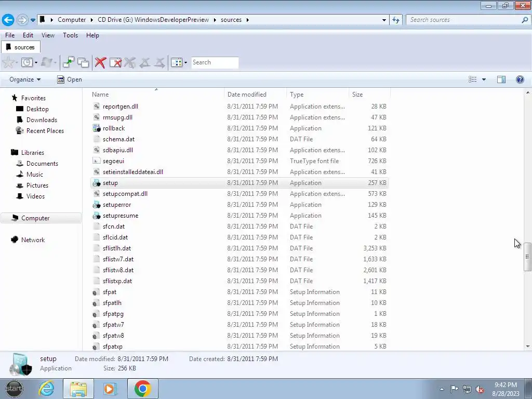
Task: Select Network in the navigation pane
Action: (33, 240)
